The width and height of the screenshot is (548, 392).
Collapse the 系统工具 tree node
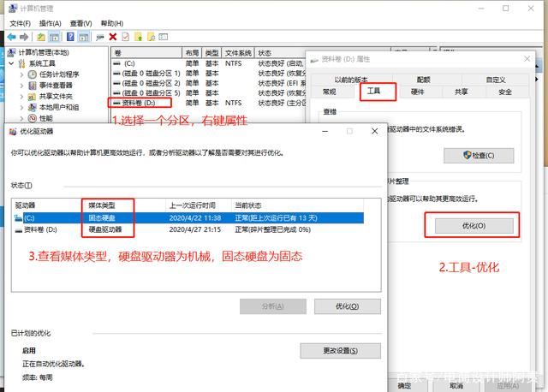click(x=11, y=63)
